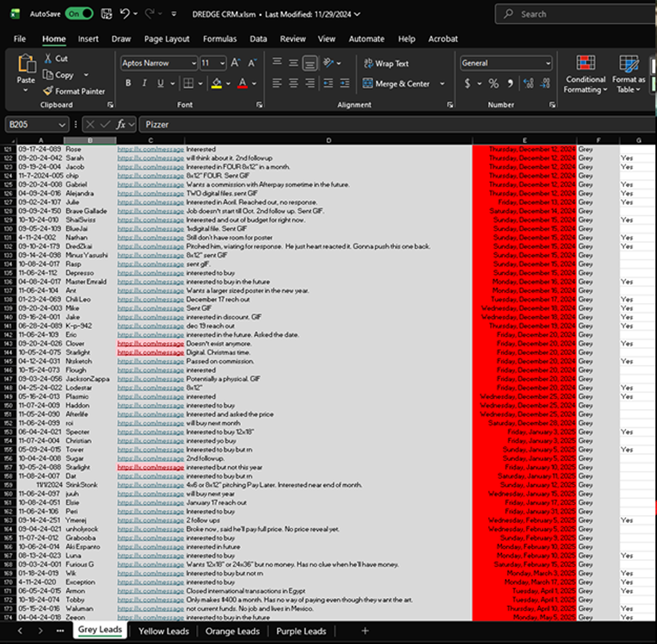
Task: Enable Wrap Text
Action: [x=386, y=63]
